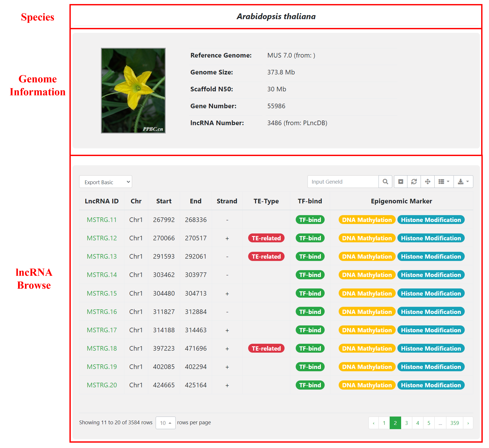Click the Arabidopsis thaliana species title

276,16
